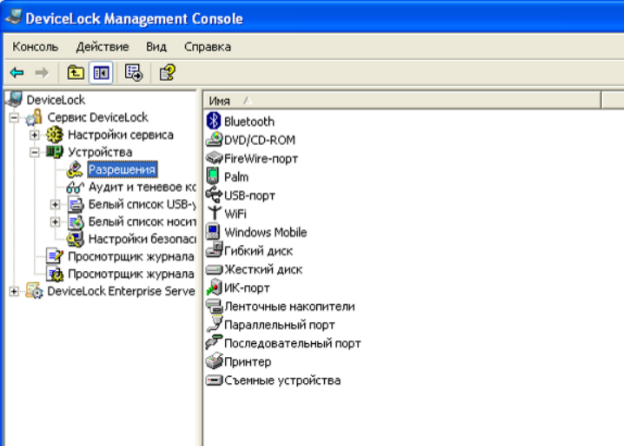Open the Действие menu
Viewport: 624px width, 447px height.
102,47
